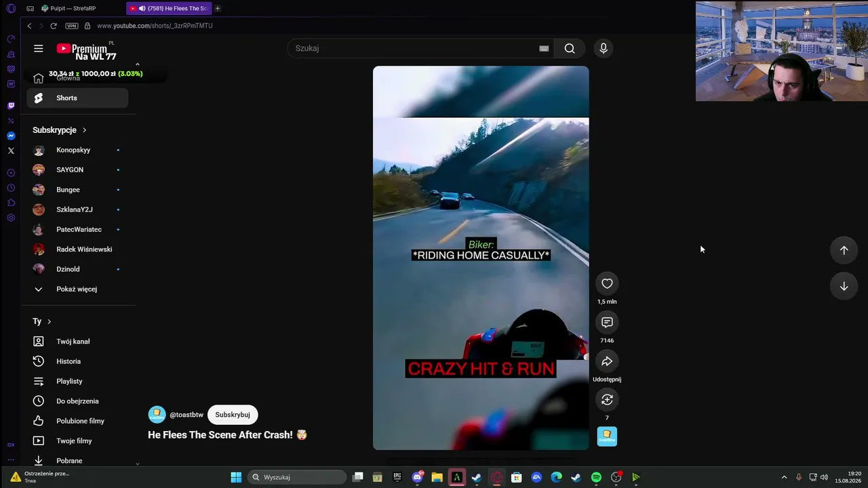Collapse the donation goal widget chevron

[138, 65]
